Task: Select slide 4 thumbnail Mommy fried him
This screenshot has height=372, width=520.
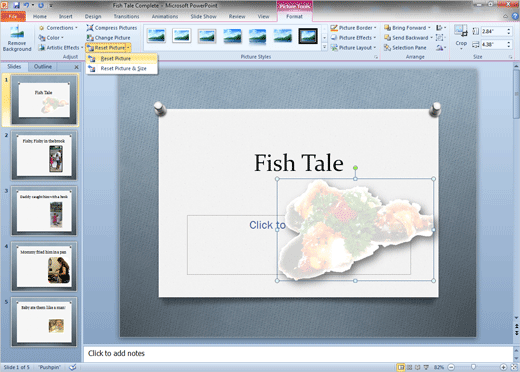Action: point(44,266)
